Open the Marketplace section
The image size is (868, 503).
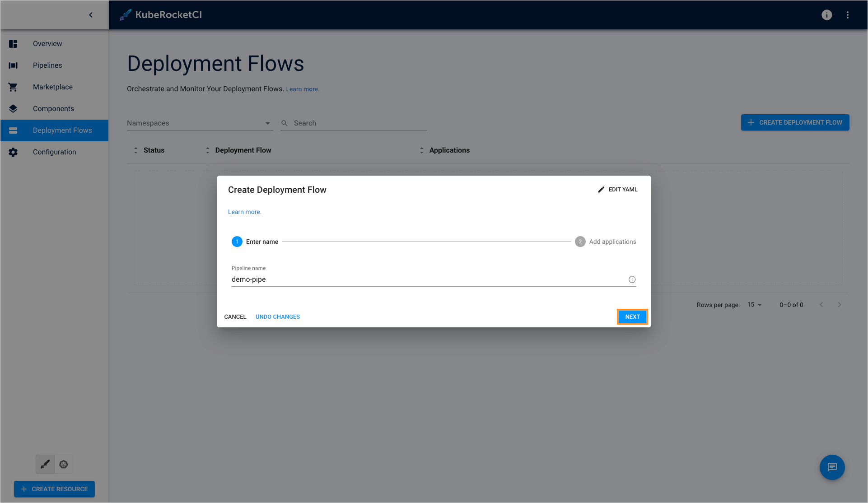point(53,87)
